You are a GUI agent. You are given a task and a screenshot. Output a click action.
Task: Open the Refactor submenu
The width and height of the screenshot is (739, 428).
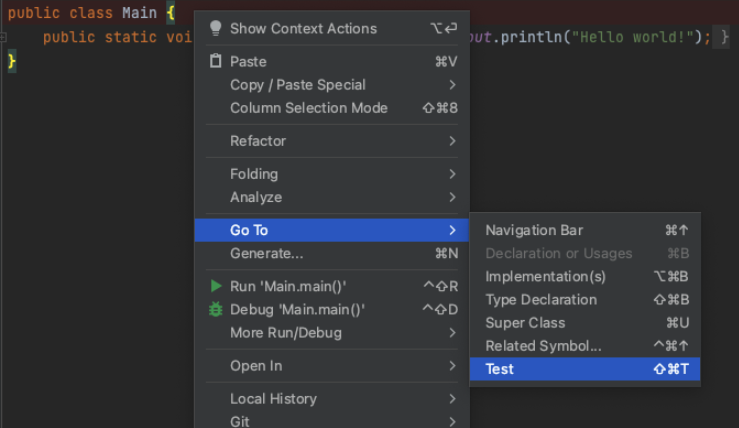click(258, 141)
